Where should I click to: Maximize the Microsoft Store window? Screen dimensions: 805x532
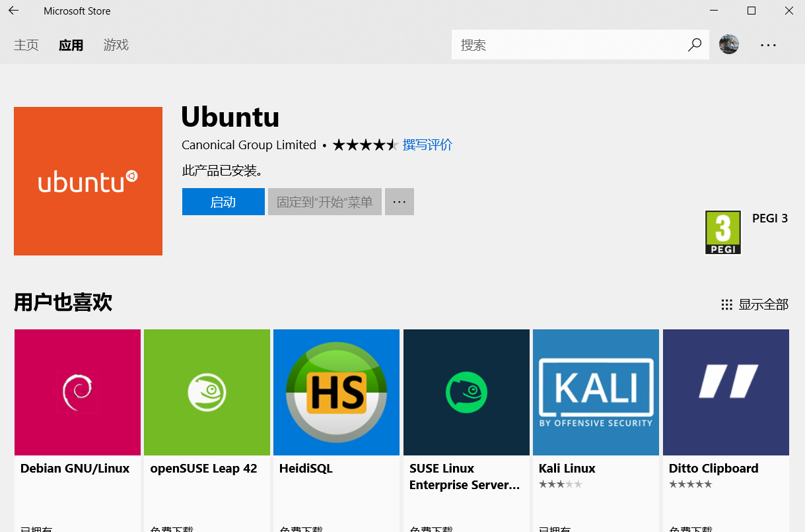click(751, 11)
